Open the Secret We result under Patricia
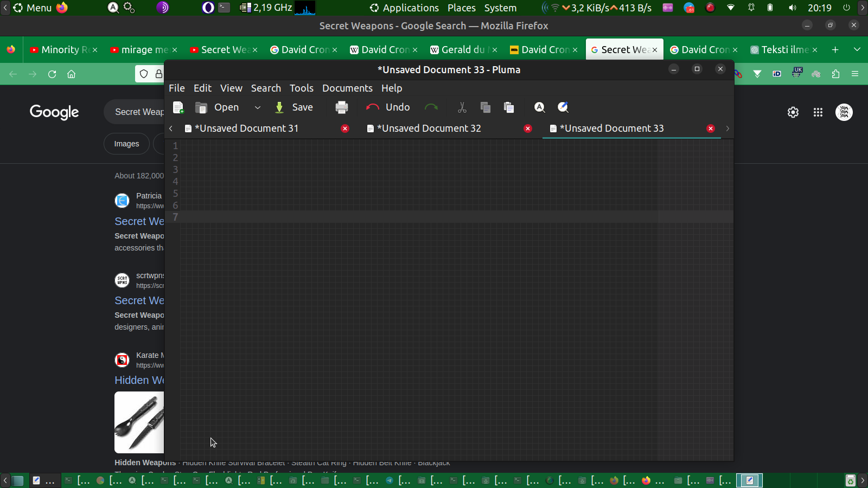 click(139, 221)
